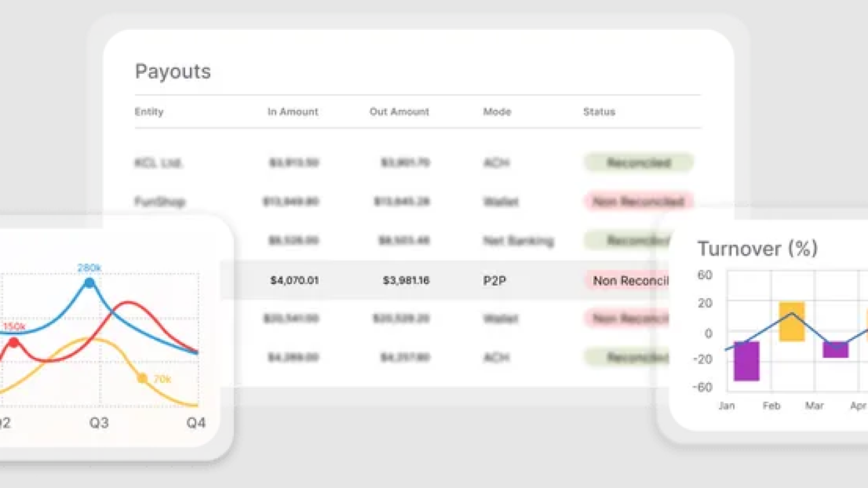Viewport: 868px width, 488px height.
Task: Click the Q4 axis label
Action: click(x=196, y=423)
